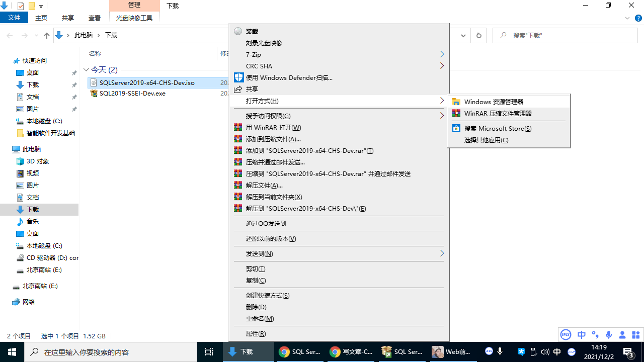
Task: Expand the ribbon with chevron near help
Action: tap(627, 18)
